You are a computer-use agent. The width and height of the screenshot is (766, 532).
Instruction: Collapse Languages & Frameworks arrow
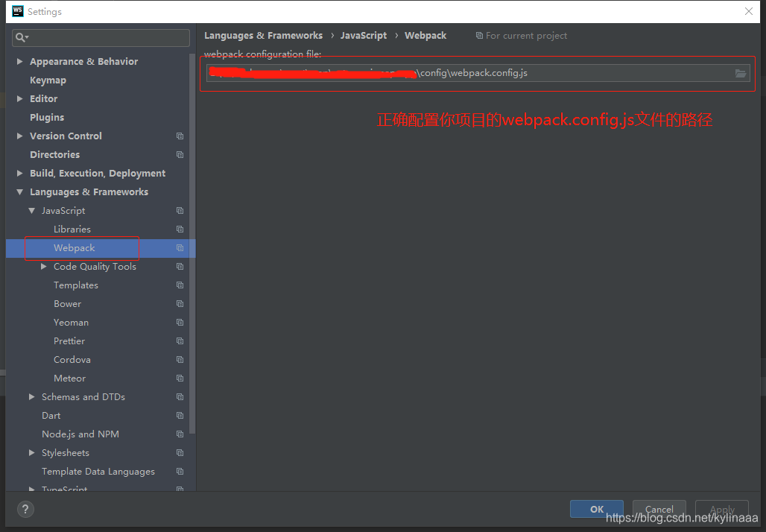click(x=19, y=192)
